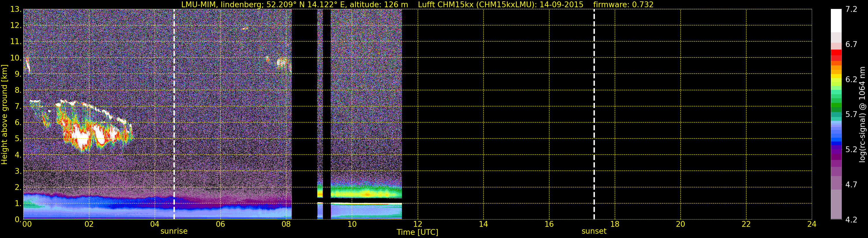Click the height tick label '4.'
868x238 pixels.
[x=18, y=155]
